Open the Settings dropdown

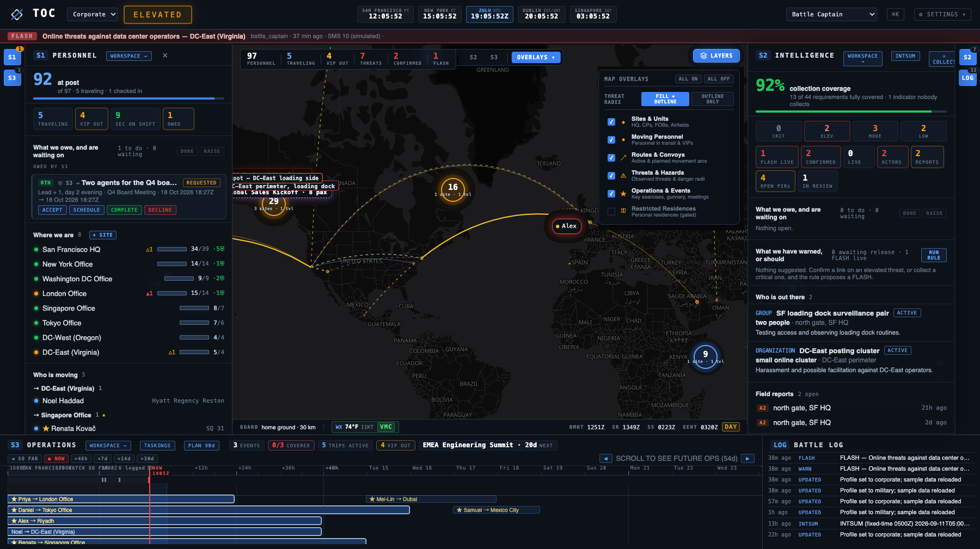coord(942,14)
